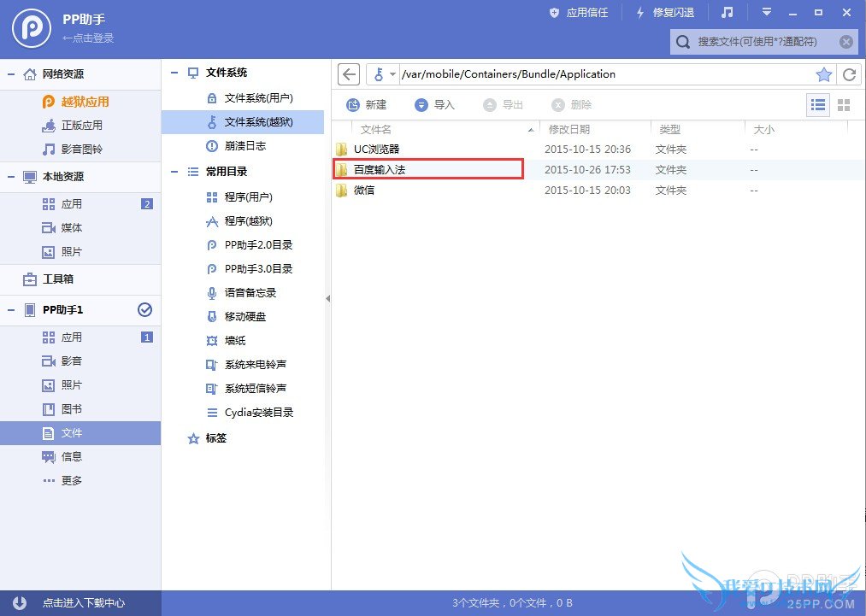Refresh the file listing

(850, 74)
